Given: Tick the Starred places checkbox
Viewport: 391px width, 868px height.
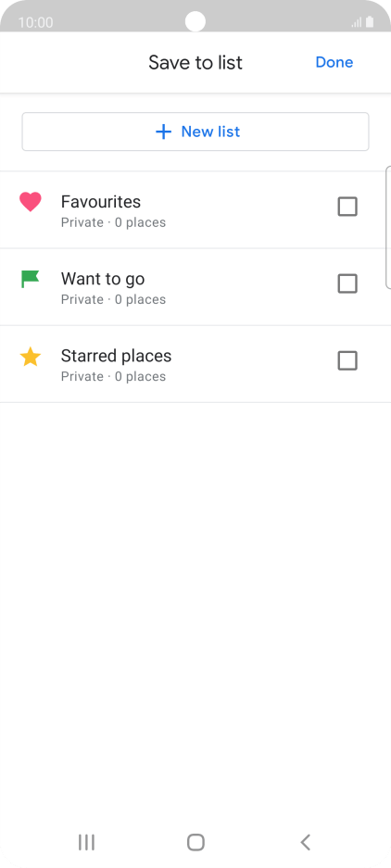Looking at the screenshot, I should click(347, 361).
